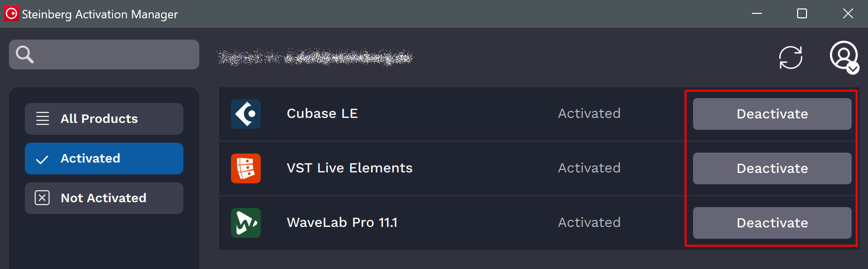
Task: Click the VST Live Elements icon
Action: tap(246, 168)
